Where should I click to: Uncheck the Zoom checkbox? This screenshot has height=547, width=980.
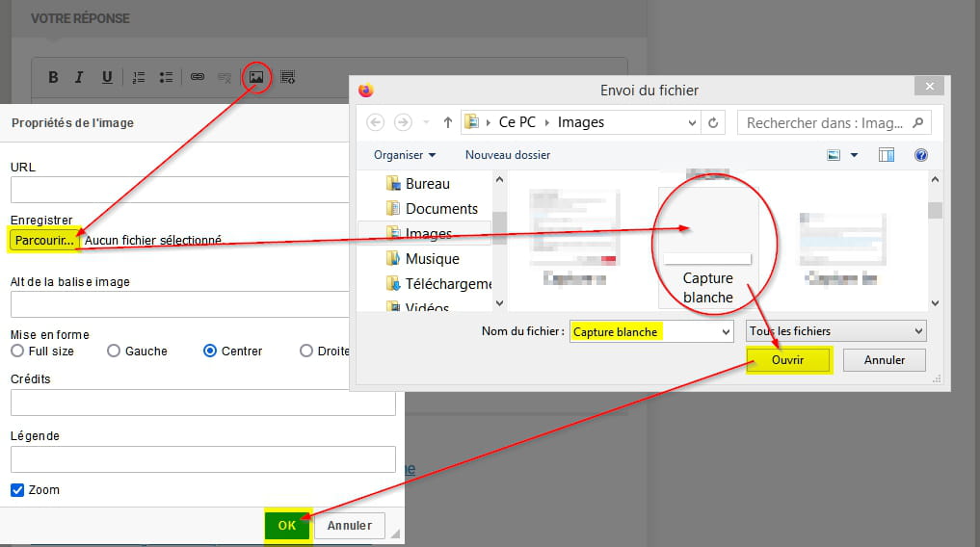pos(17,490)
